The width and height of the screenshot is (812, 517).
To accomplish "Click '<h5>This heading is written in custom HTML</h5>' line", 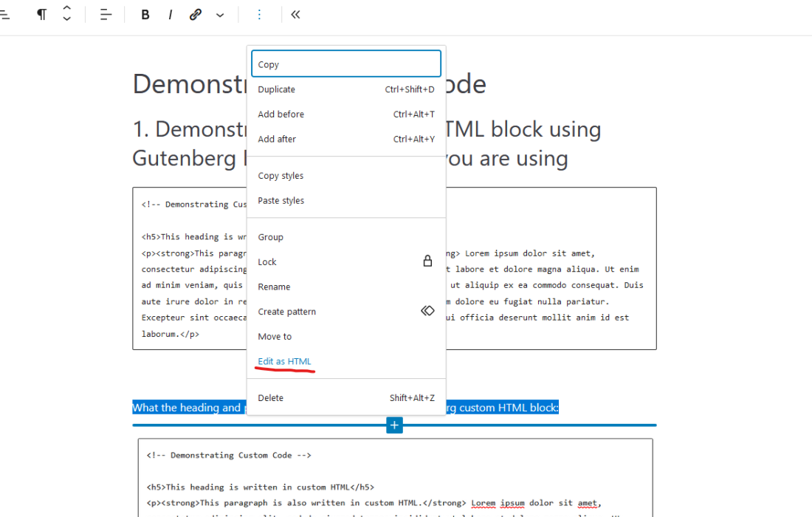I will pos(260,487).
